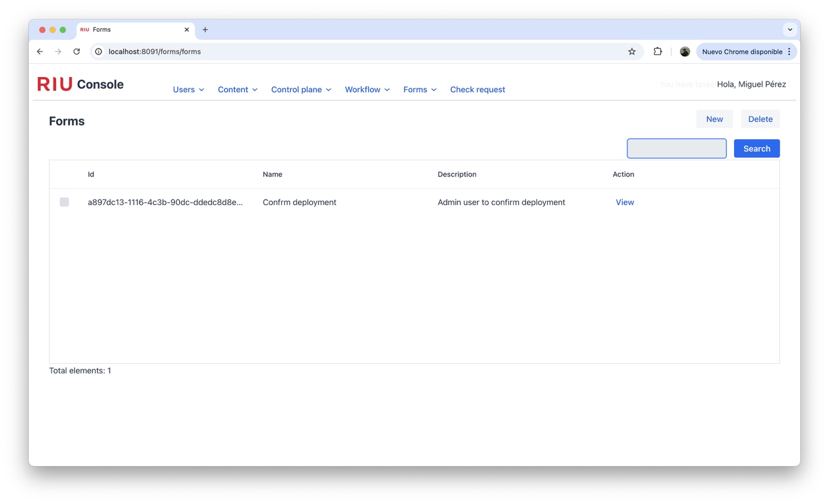Bookmark page with the star icon

(631, 52)
